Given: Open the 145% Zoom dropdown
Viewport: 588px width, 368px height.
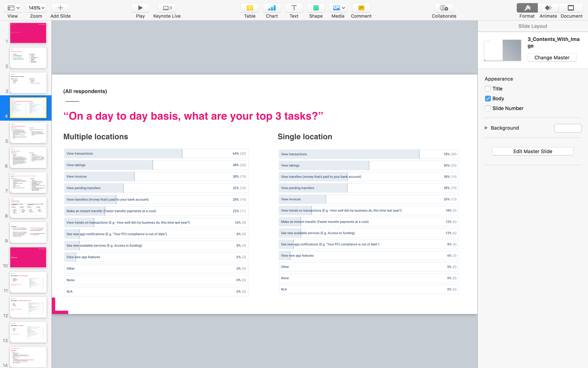Looking at the screenshot, I should coord(36,8).
